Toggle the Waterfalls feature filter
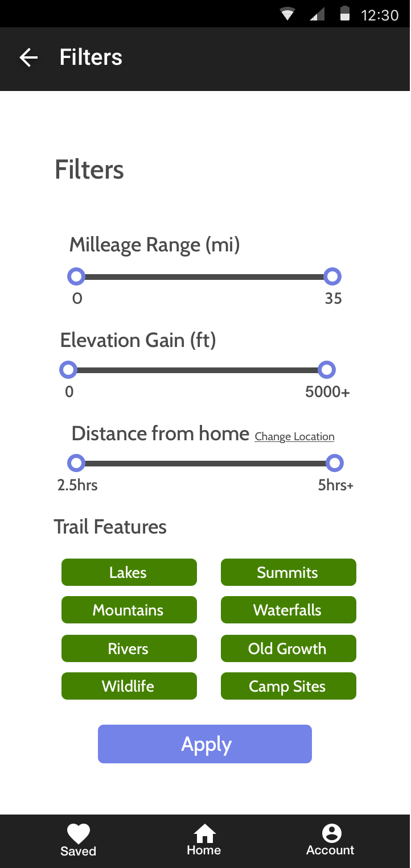Viewport: 411px width, 868px height. pos(289,610)
